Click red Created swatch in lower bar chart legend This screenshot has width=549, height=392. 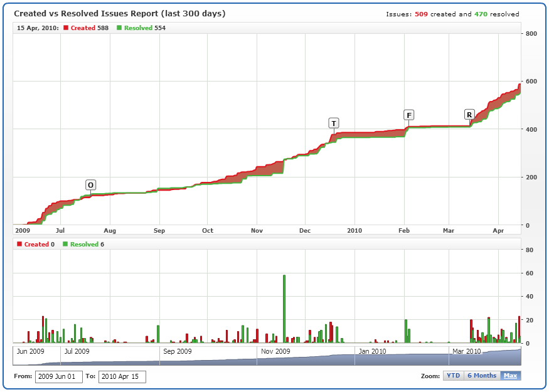19,245
